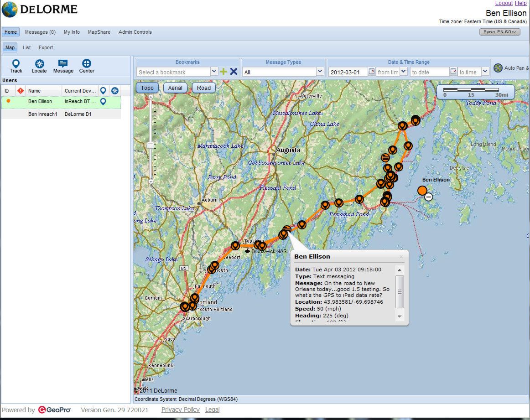Open the 'to time' dropdown arrow
The height and width of the screenshot is (420, 530).
coord(485,72)
